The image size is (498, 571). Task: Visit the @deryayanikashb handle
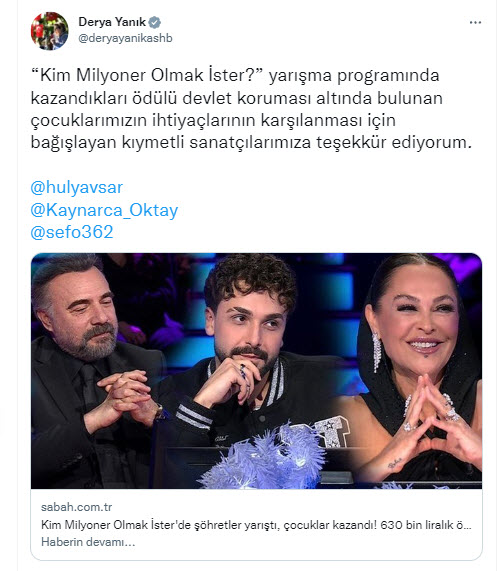pos(125,38)
